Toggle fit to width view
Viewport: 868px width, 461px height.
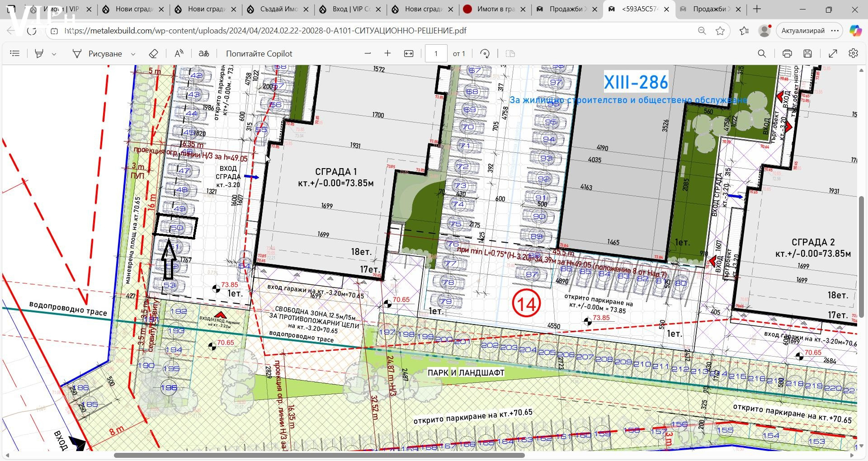point(409,54)
